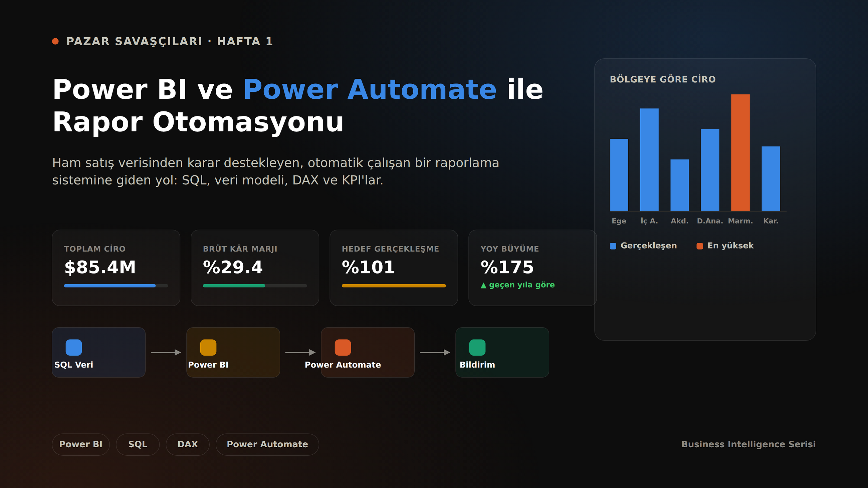
Task: Click arrow between SQL Veri and Power BI
Action: click(x=166, y=352)
